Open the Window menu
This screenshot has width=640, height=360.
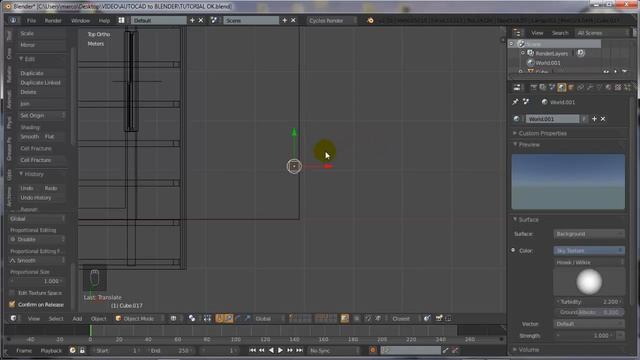point(80,20)
